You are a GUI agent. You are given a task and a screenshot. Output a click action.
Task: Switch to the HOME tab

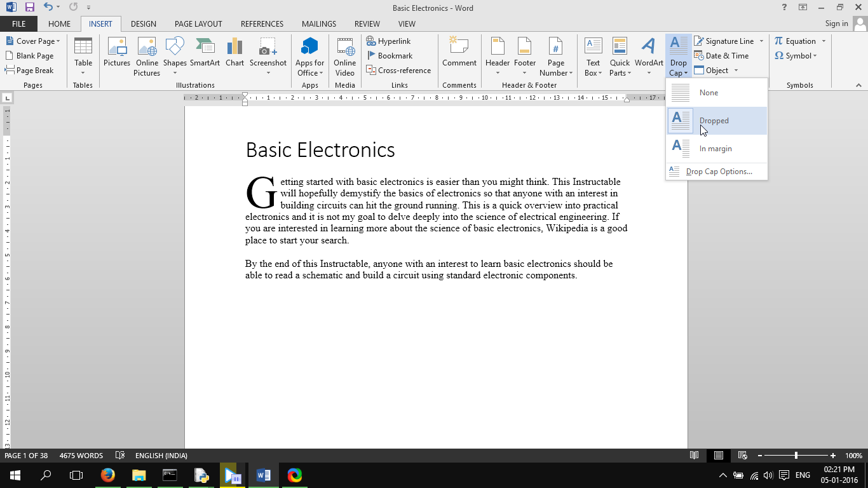(59, 24)
